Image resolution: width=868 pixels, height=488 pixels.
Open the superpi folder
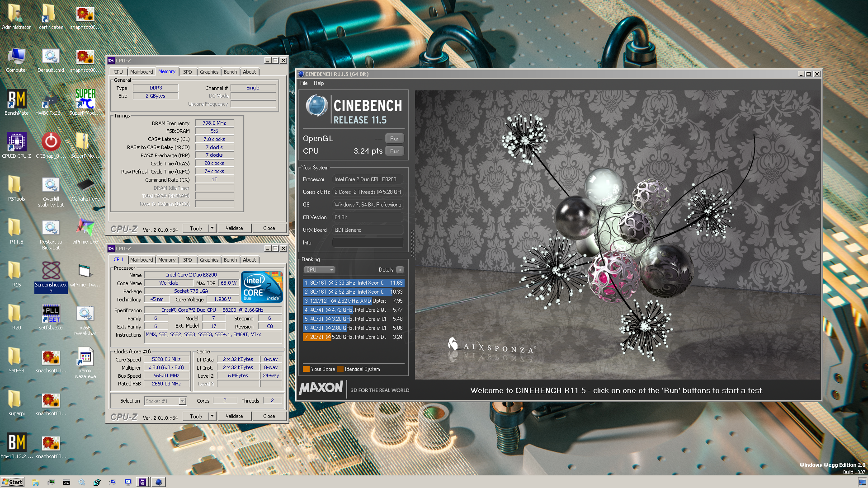(x=16, y=403)
